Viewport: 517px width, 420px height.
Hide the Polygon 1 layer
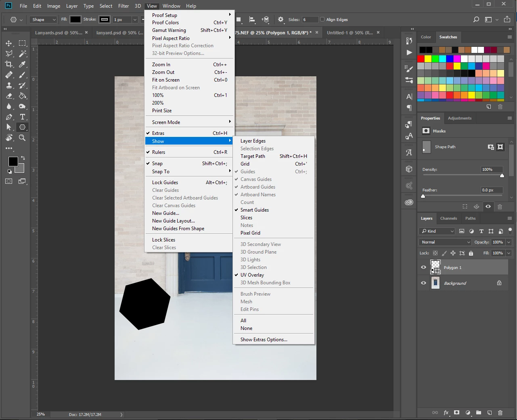[x=423, y=267]
